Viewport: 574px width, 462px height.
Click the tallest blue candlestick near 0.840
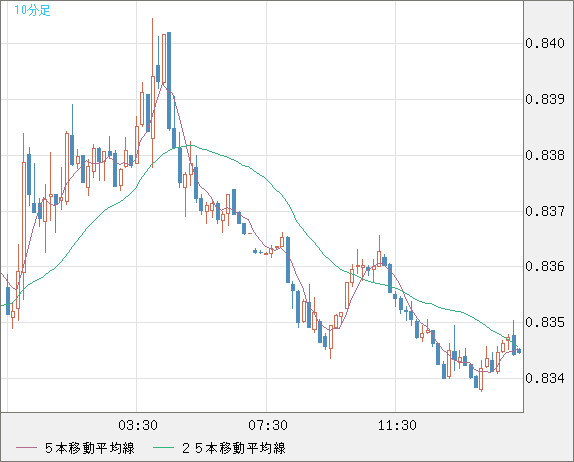tap(169, 81)
